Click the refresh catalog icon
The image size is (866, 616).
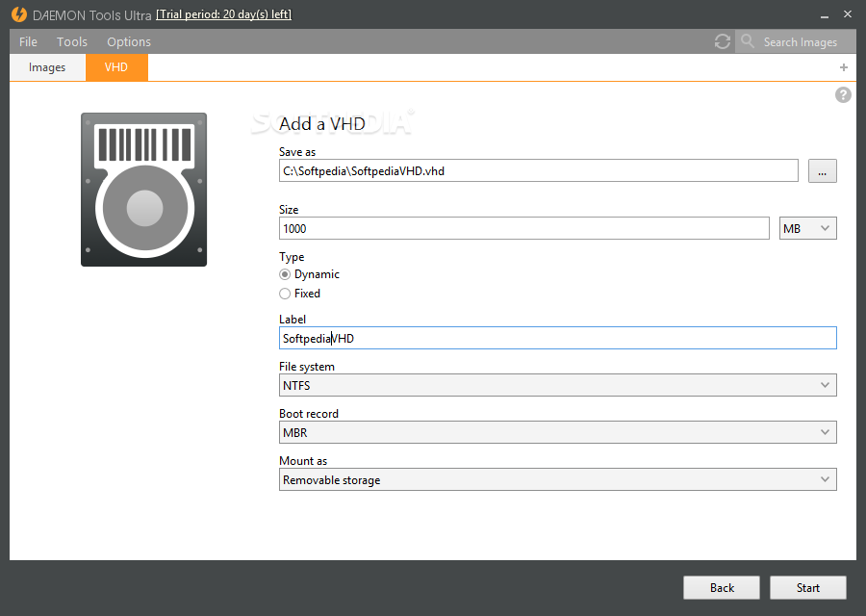[x=723, y=41]
